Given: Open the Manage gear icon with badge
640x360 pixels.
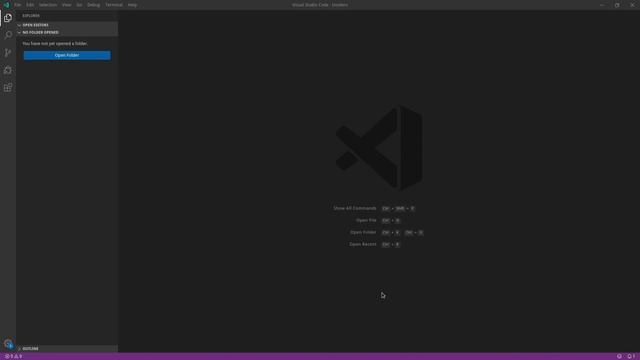Looking at the screenshot, I should [x=8, y=344].
